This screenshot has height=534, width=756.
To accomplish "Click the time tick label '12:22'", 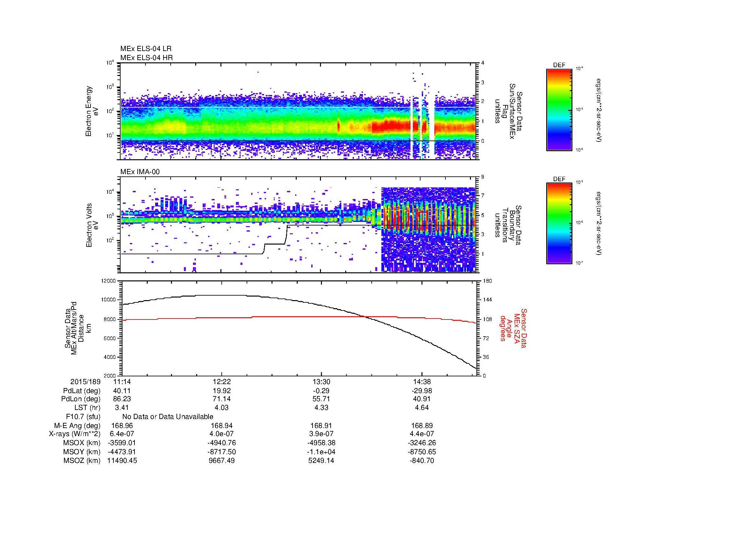I will coord(222,382).
